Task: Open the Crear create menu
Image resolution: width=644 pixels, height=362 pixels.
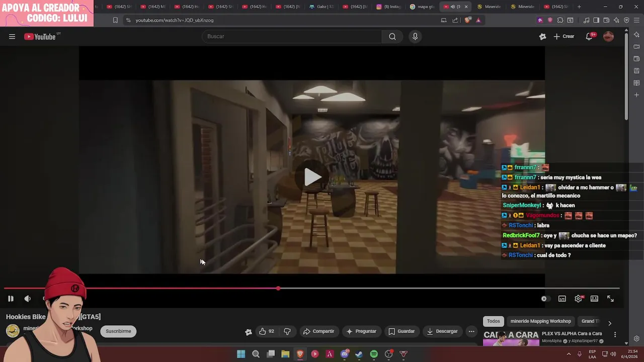Action: point(564,36)
